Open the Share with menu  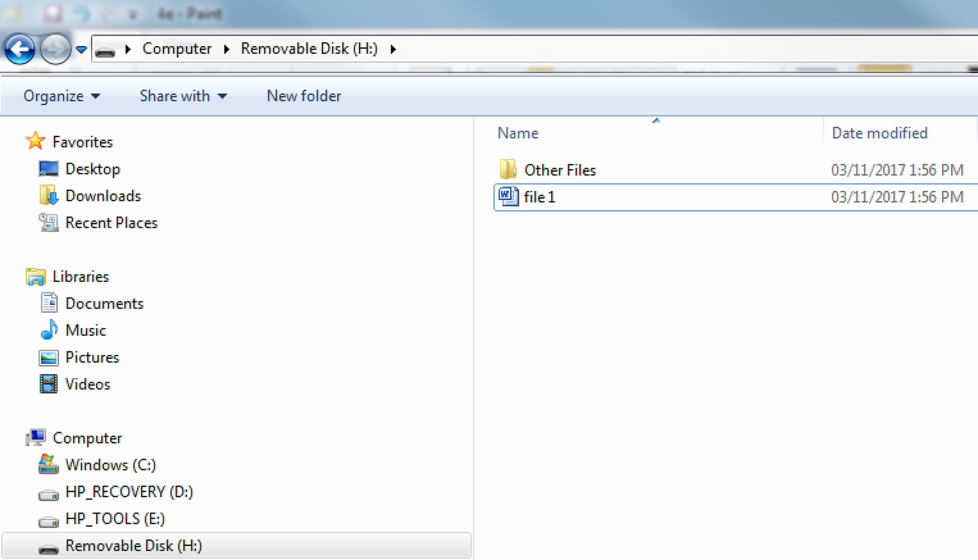[x=183, y=96]
